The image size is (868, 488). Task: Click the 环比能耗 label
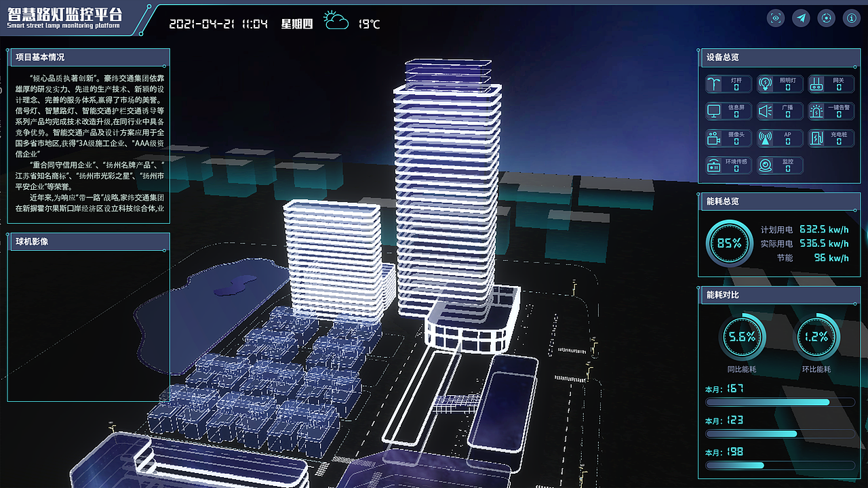coord(816,369)
